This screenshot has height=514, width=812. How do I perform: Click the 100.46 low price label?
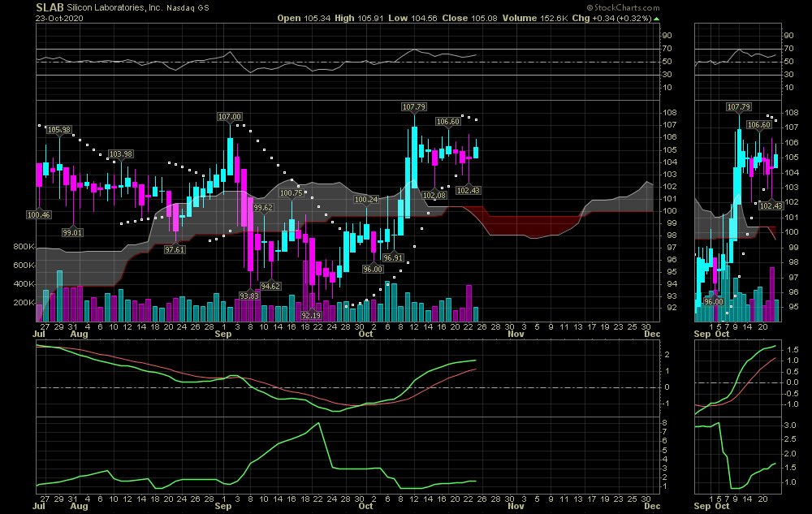[x=39, y=214]
